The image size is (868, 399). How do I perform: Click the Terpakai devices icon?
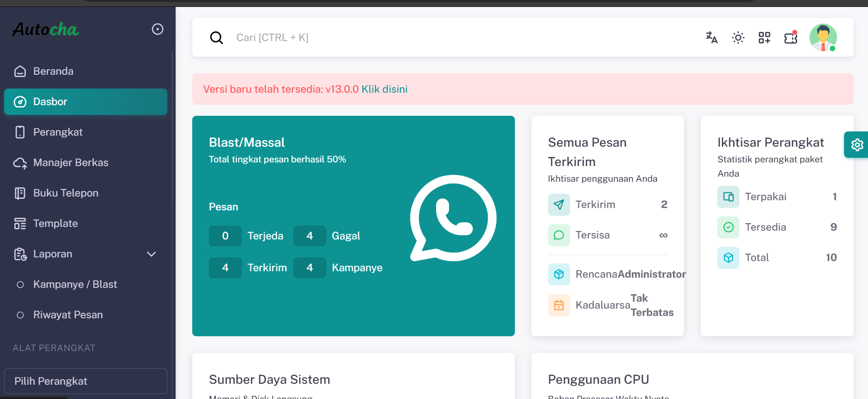728,197
